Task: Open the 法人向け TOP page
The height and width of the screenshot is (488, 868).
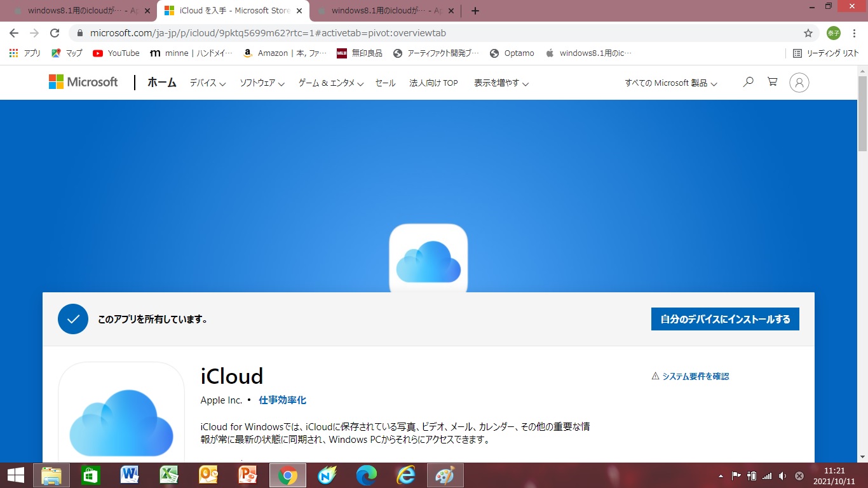Action: (x=433, y=83)
